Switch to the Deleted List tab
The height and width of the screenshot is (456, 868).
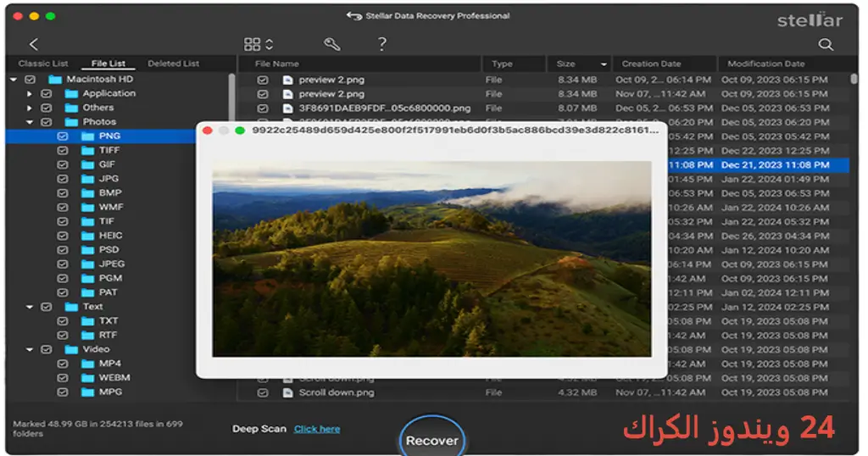click(x=173, y=64)
